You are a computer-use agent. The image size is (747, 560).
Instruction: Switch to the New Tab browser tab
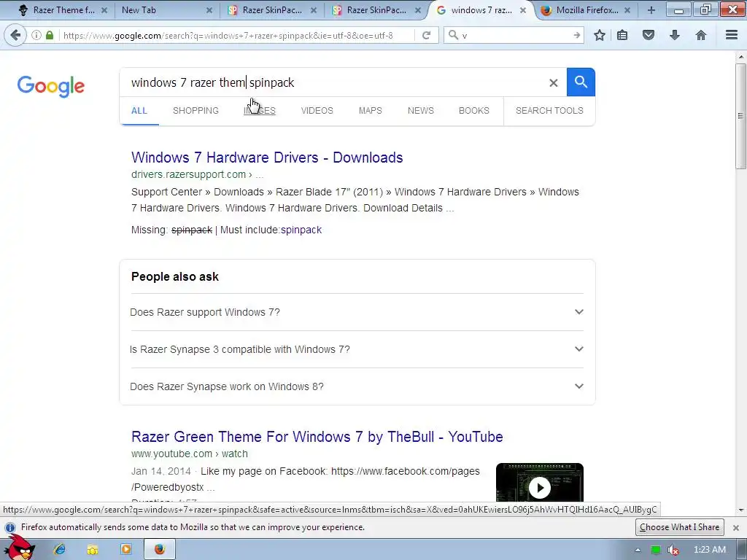pos(167,10)
